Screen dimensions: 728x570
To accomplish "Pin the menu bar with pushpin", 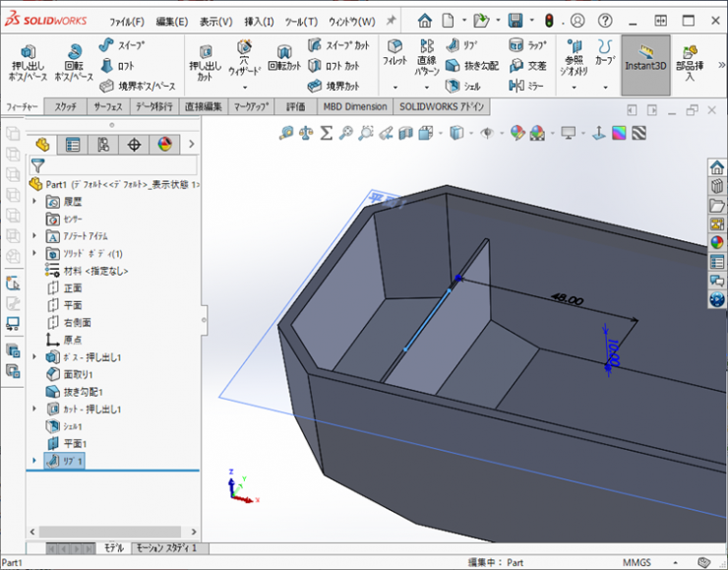I will tap(392, 21).
